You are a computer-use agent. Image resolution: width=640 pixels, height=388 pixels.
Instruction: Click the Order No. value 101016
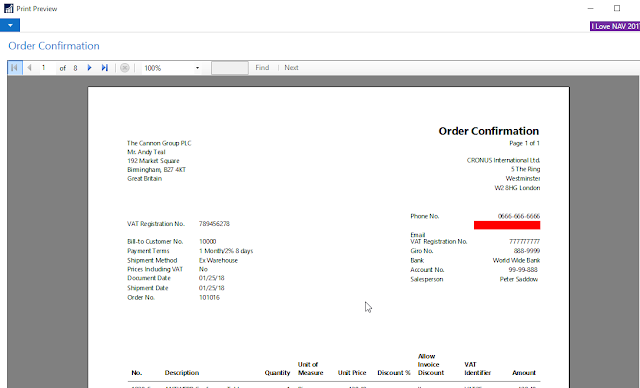pos(209,297)
